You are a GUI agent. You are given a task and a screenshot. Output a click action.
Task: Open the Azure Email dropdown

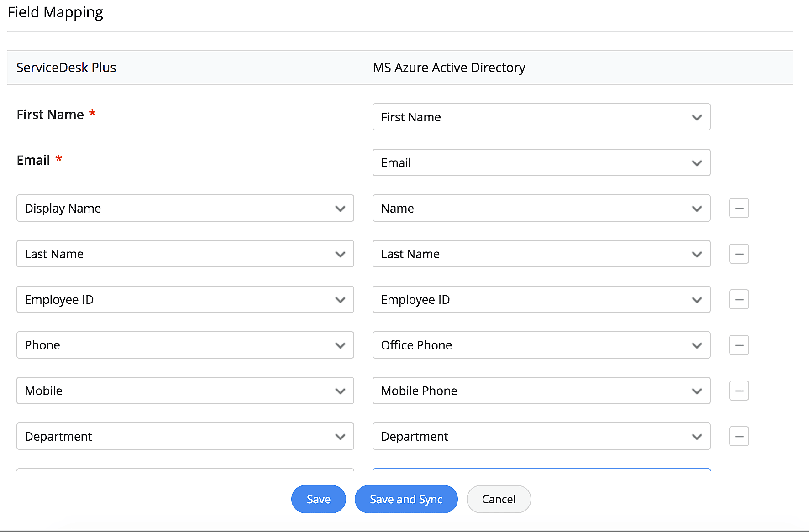[541, 162]
